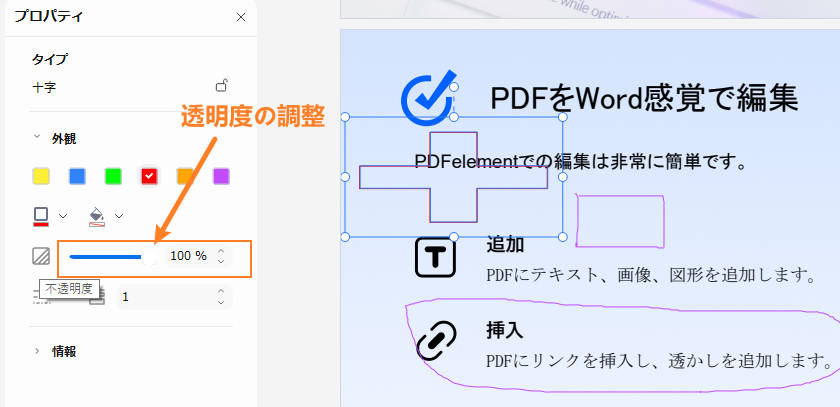
Task: Close the プロパティ panel
Action: pos(240,17)
